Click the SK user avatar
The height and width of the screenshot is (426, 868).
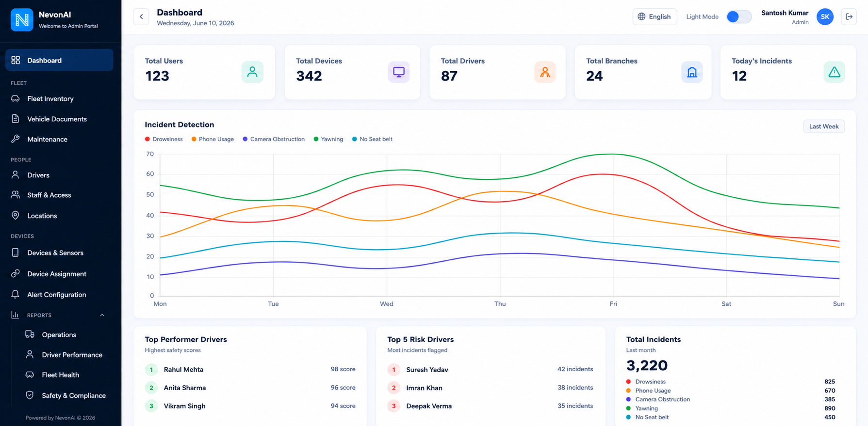[x=825, y=16]
